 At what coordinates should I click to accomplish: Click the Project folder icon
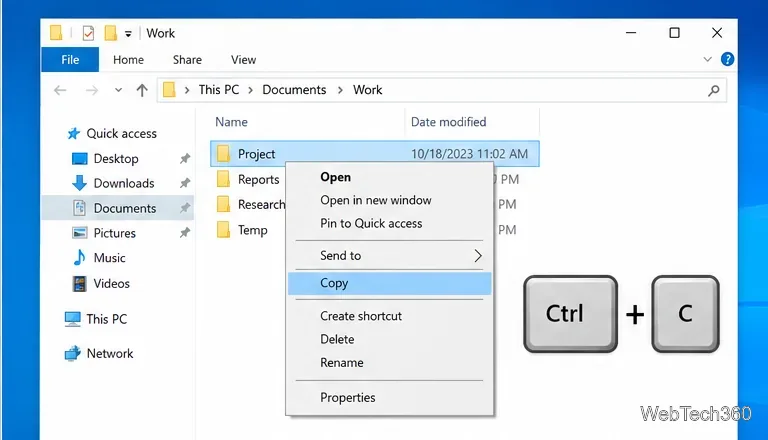[223, 154]
